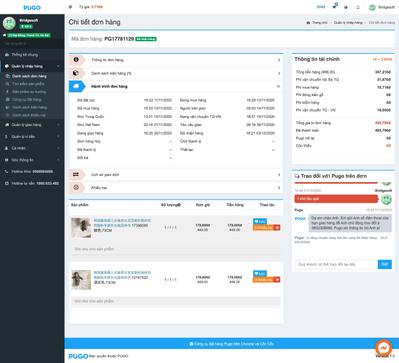
Task: Click the info icon beside Thông tin đơn hàng
Action: click(x=76, y=60)
